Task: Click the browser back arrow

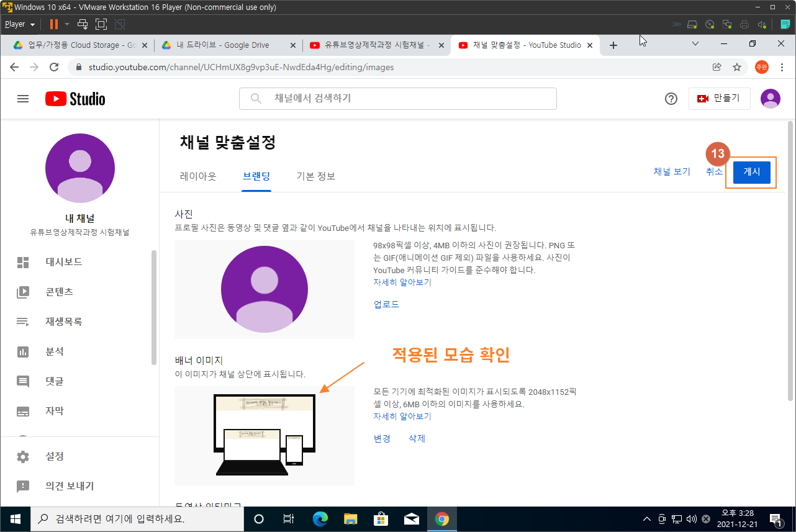Action: click(x=14, y=67)
